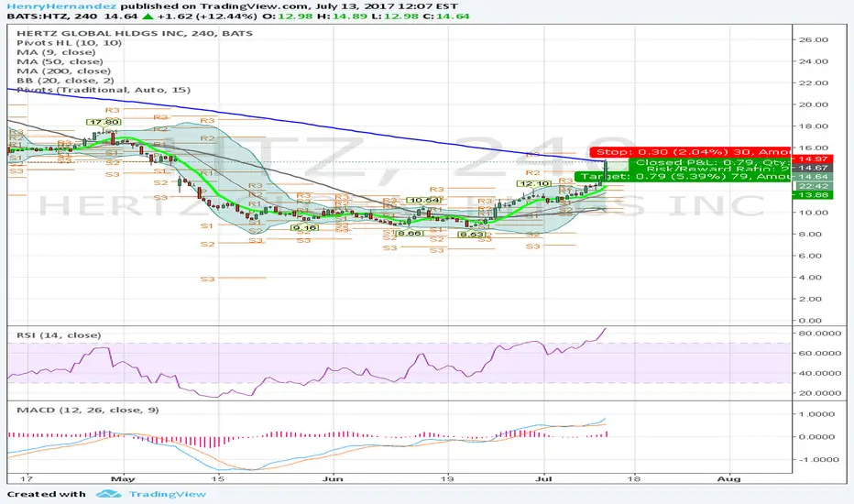Image resolution: width=854 pixels, height=504 pixels.
Task: Click the high value 'H:14.89'
Action: point(341,16)
